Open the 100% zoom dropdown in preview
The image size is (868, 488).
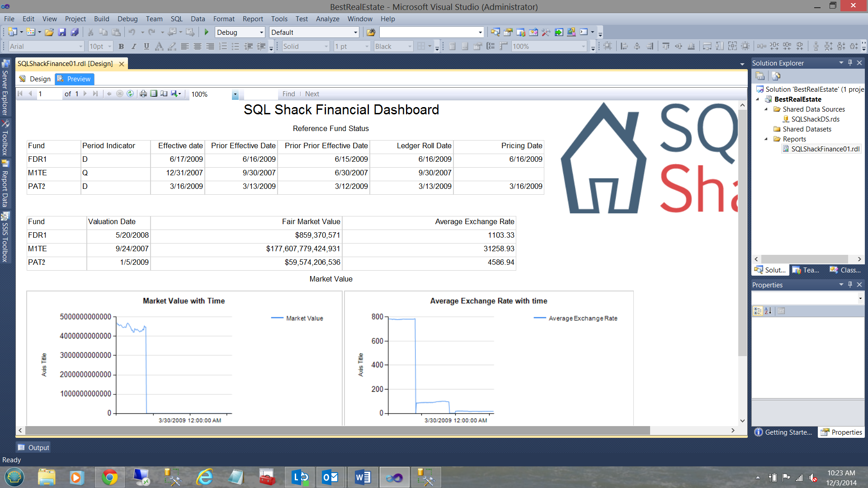[x=235, y=94]
